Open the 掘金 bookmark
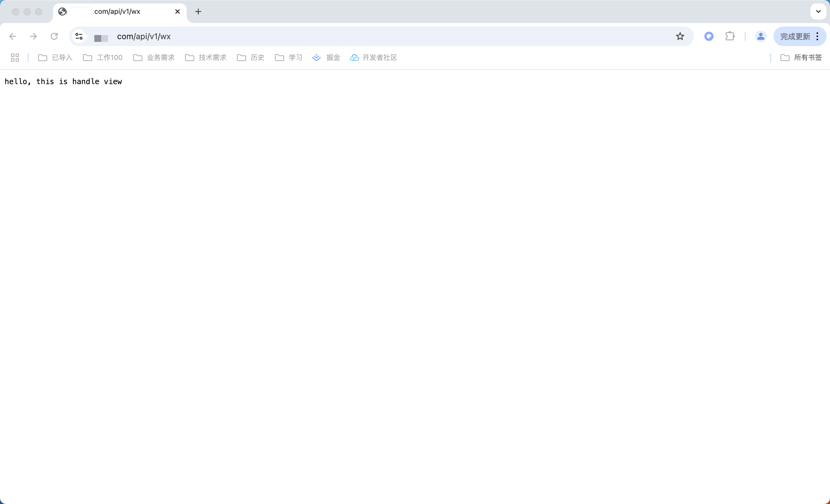This screenshot has width=830, height=504. 326,58
